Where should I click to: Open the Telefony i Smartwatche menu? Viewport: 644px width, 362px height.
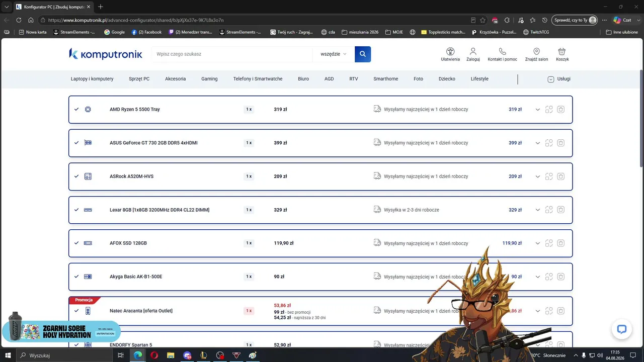(258, 79)
